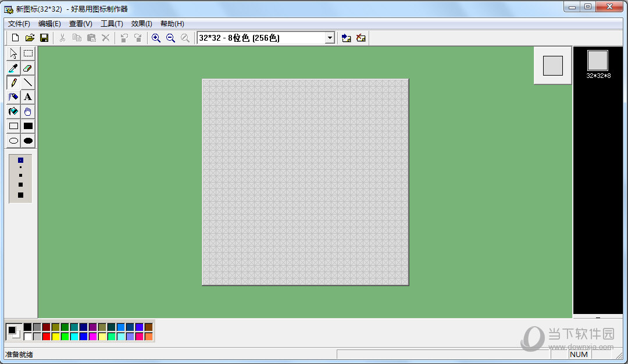This screenshot has height=364, width=628.
Task: Open the 效果(I) menu
Action: pos(141,24)
